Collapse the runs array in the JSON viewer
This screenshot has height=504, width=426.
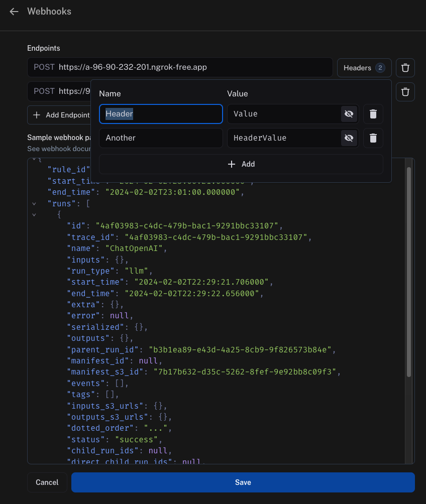(x=33, y=203)
